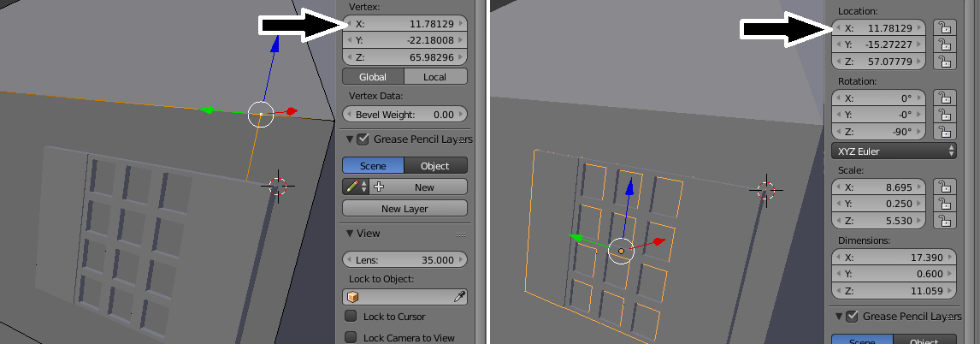Click the Location Z 57.07779 field
This screenshot has width=980, height=344.
(x=879, y=62)
